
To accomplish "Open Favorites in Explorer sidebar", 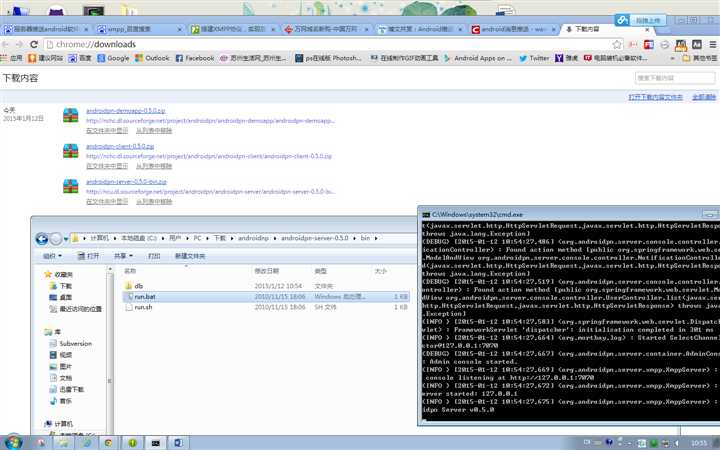I will (x=59, y=274).
